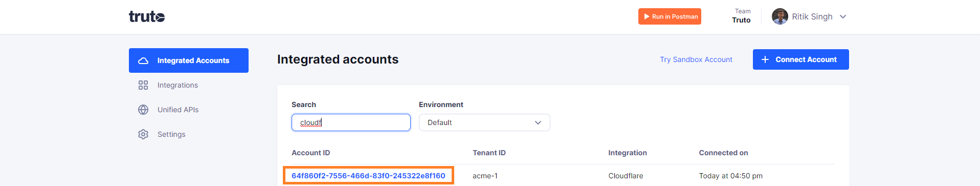Click the globe icon for Unified APIs

pyautogui.click(x=143, y=110)
